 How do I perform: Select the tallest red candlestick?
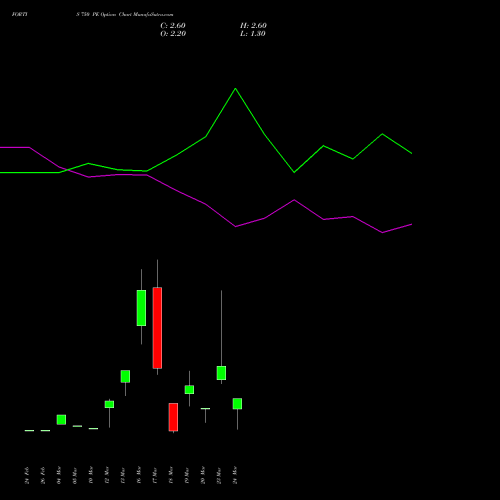[157, 328]
